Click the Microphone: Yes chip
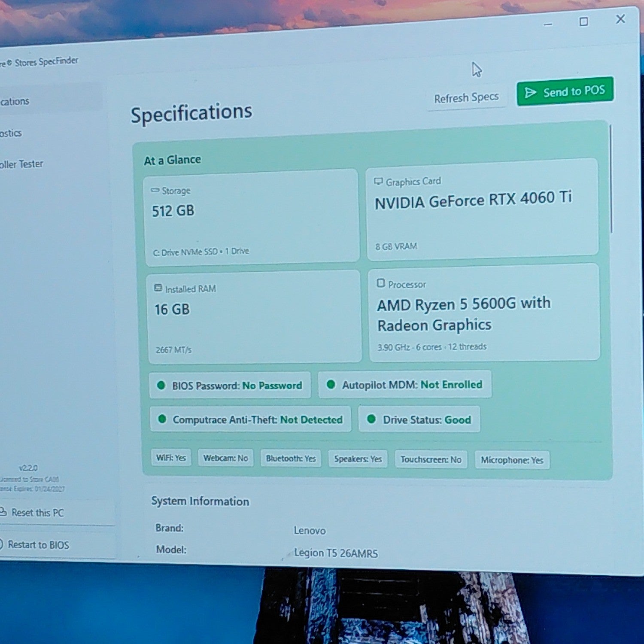This screenshot has height=644, width=644. click(512, 460)
